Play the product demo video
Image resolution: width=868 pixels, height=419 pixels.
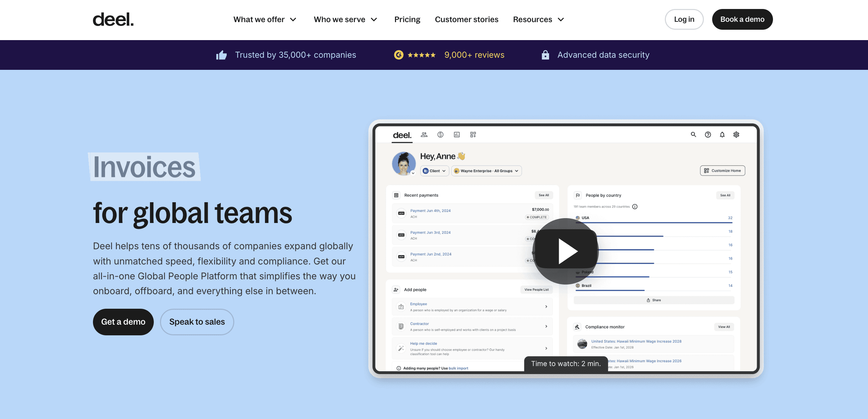point(566,251)
